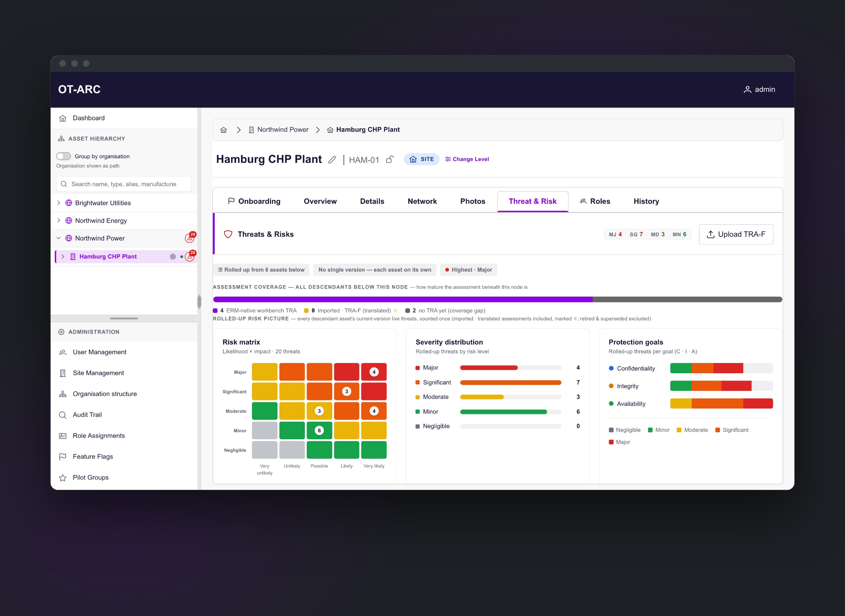Click the Site Management building icon
The height and width of the screenshot is (616, 845).
click(63, 373)
